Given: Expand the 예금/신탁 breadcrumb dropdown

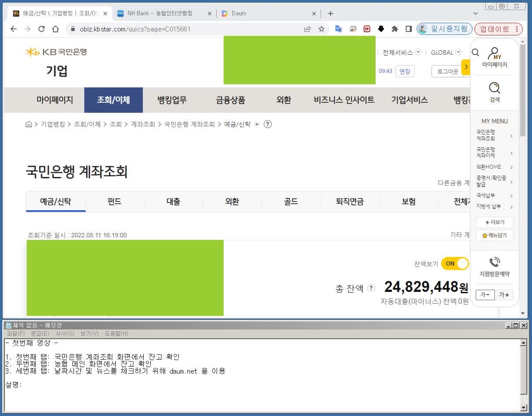Looking at the screenshot, I should click(x=257, y=125).
